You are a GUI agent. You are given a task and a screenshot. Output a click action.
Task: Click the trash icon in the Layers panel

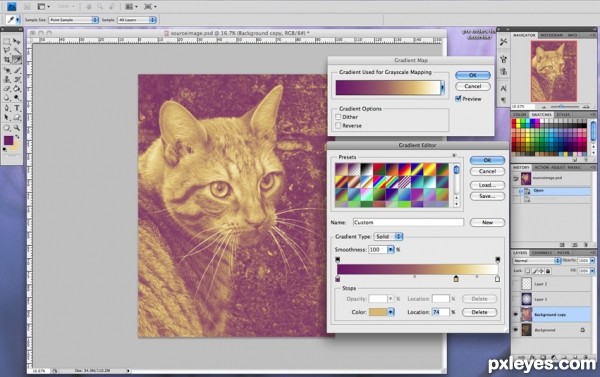(x=586, y=358)
